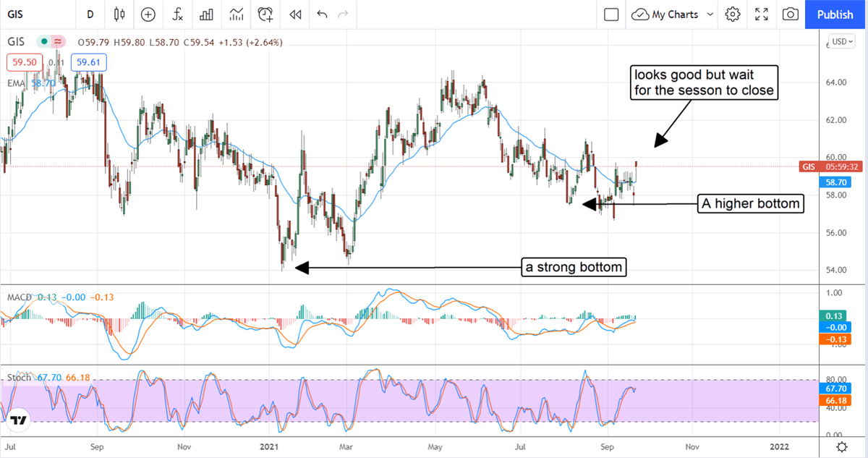868x458 pixels.
Task: Open the financials bar chart icon
Action: pos(207,14)
